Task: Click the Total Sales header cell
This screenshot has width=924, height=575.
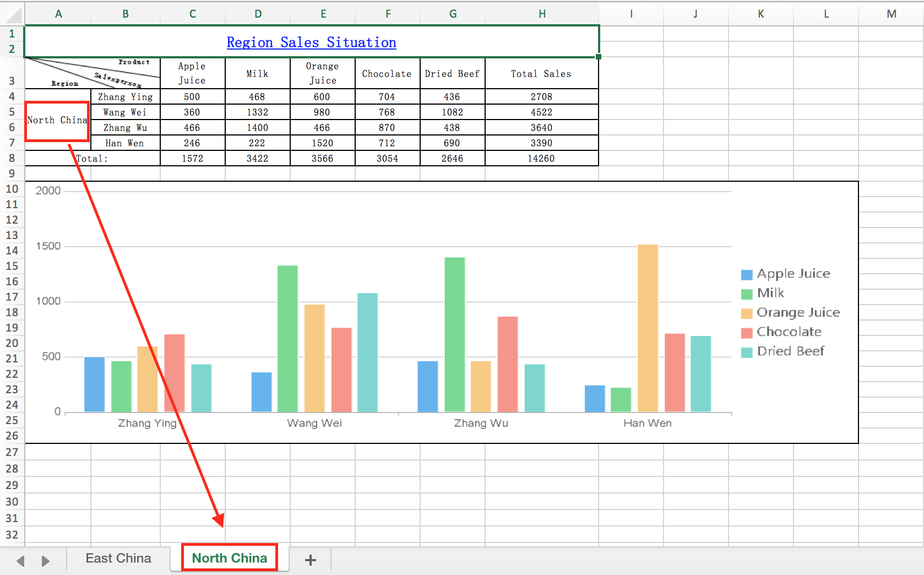Action: [x=541, y=73]
